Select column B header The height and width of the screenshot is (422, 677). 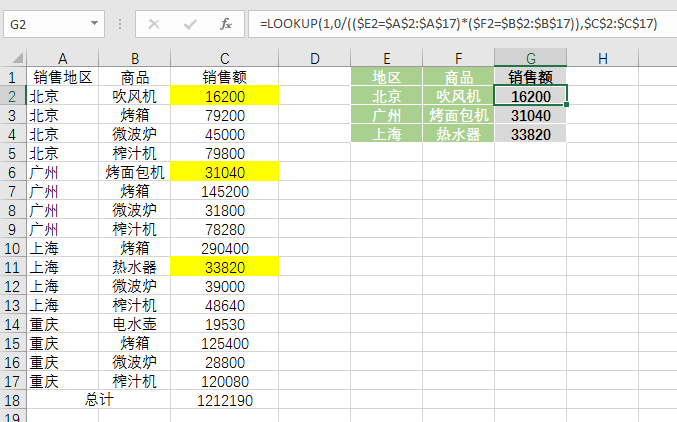click(x=135, y=58)
